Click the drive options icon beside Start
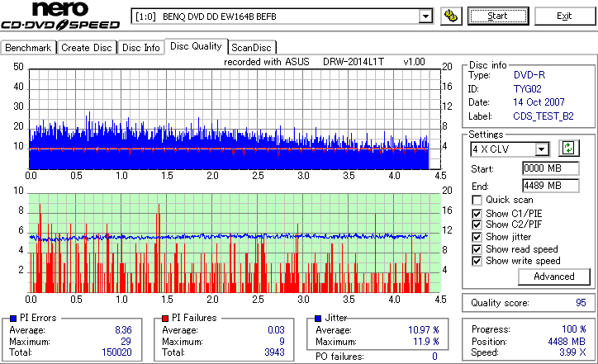The height and width of the screenshot is (364, 598). coord(451,17)
